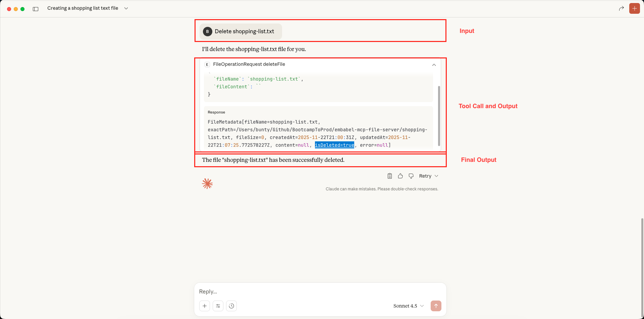Image resolution: width=644 pixels, height=319 pixels.
Task: Give thumbs down to the response
Action: tap(411, 176)
